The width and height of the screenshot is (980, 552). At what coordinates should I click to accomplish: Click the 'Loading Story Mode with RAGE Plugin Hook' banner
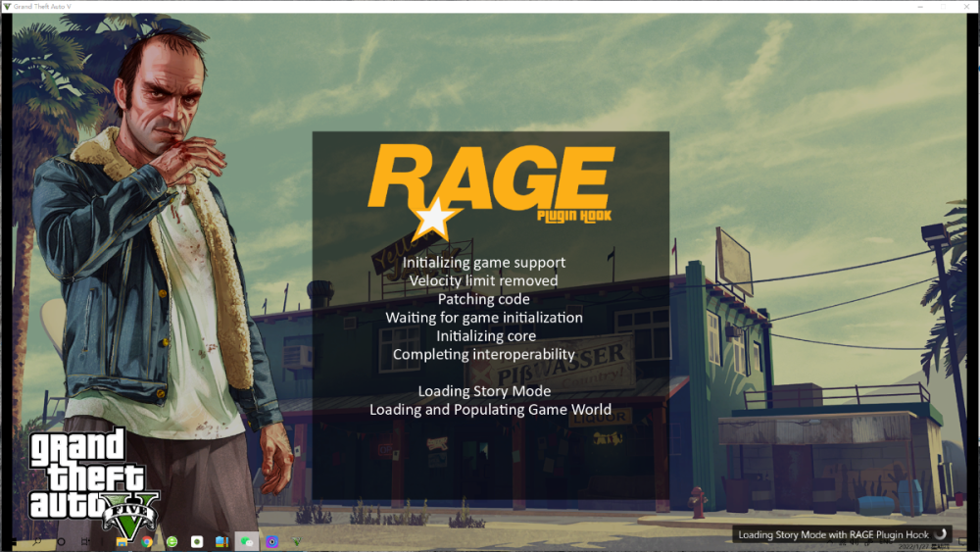click(833, 534)
